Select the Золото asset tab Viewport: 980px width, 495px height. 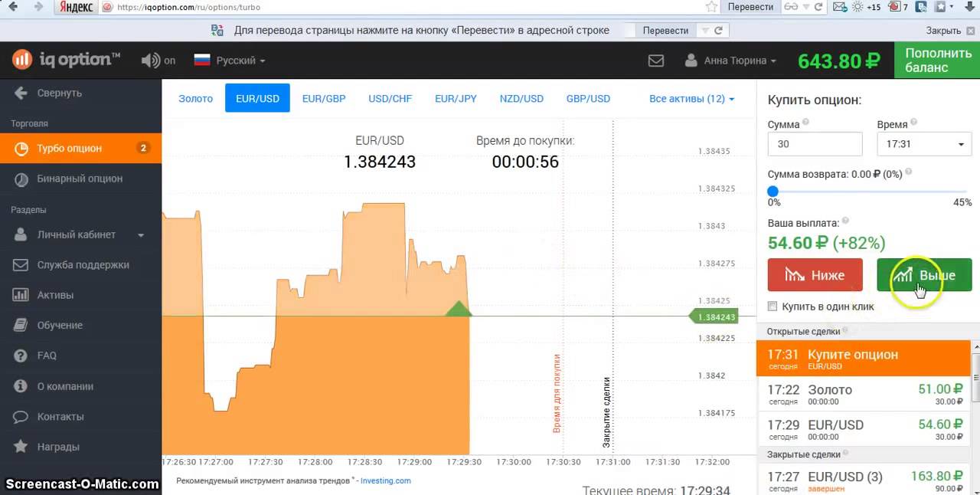196,98
